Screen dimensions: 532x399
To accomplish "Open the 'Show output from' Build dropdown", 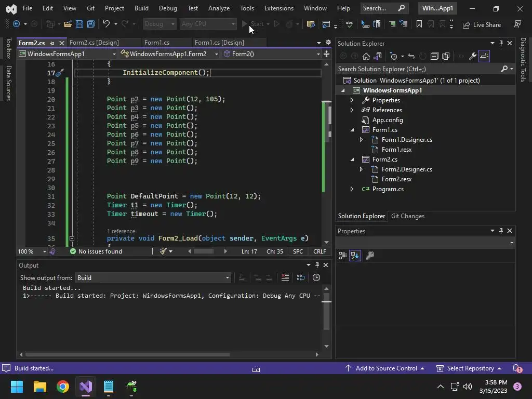I will [153, 277].
